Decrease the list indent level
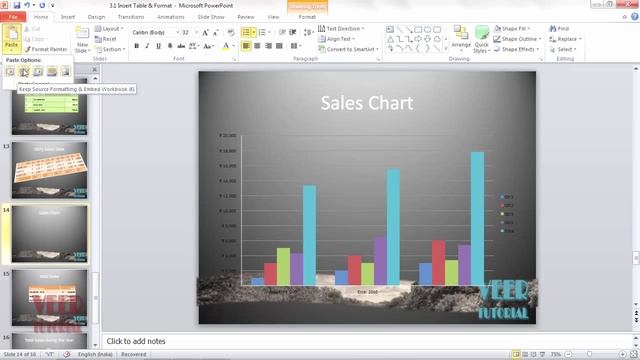 pos(282,32)
